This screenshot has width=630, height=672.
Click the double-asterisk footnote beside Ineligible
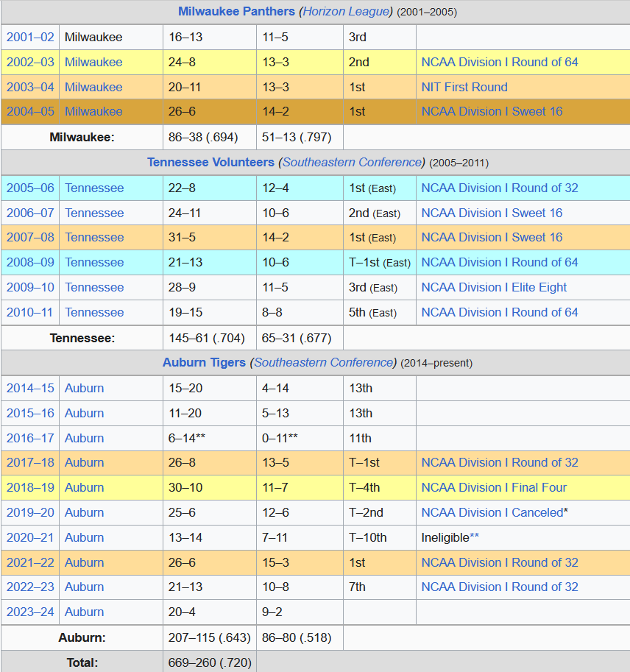[475, 536]
